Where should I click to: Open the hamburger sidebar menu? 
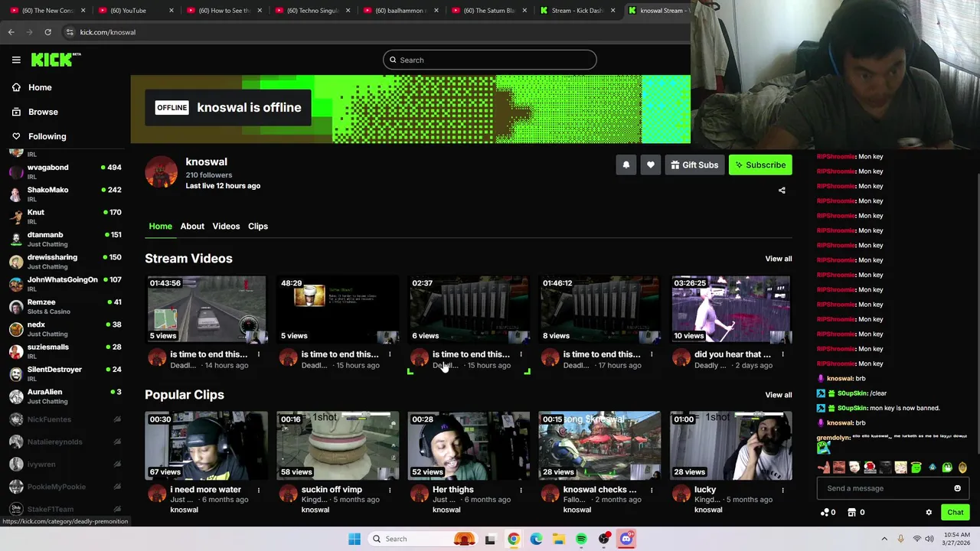pos(16,60)
